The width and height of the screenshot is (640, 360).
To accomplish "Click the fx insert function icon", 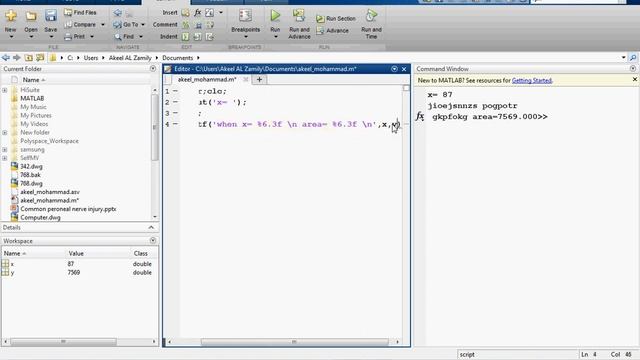I will pyautogui.click(x=198, y=13).
